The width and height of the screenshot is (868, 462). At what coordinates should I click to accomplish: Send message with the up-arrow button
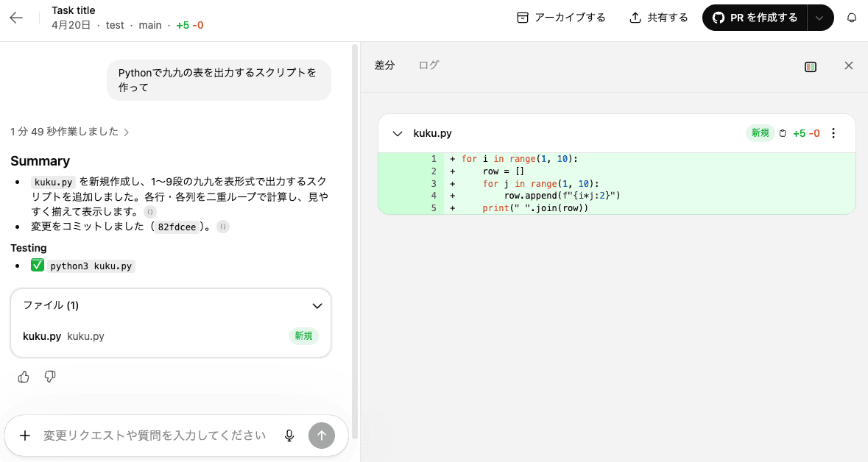coord(322,436)
